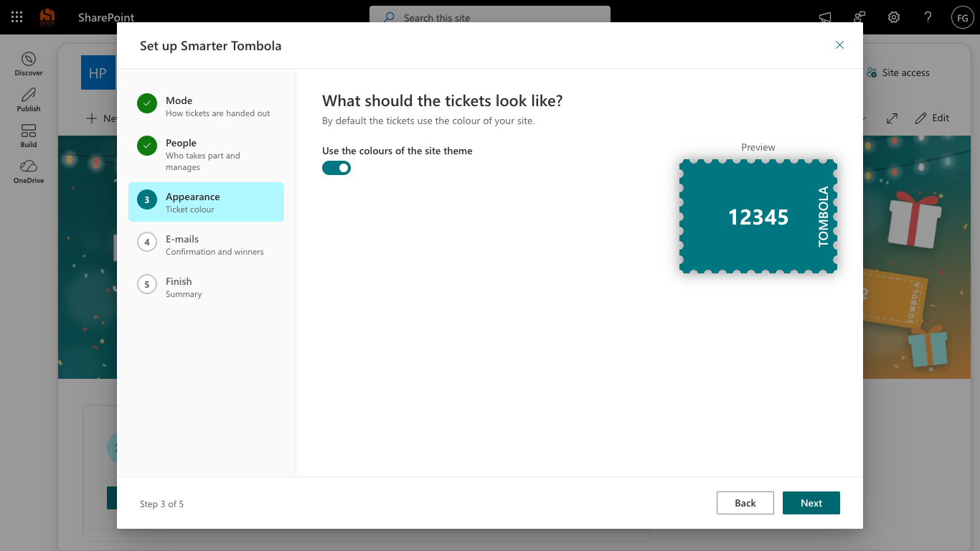The image size is (980, 551).
Task: Click the ticket preview showing 12345
Action: click(758, 217)
